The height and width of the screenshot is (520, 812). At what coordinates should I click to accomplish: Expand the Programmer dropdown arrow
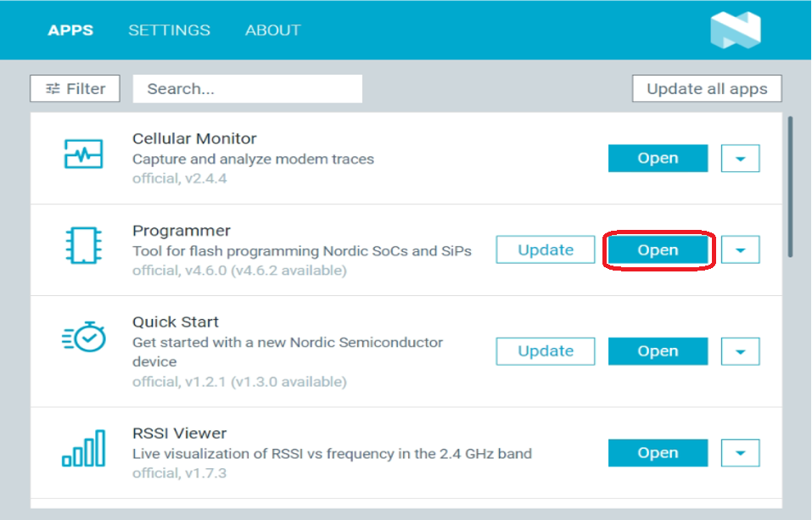coord(740,250)
